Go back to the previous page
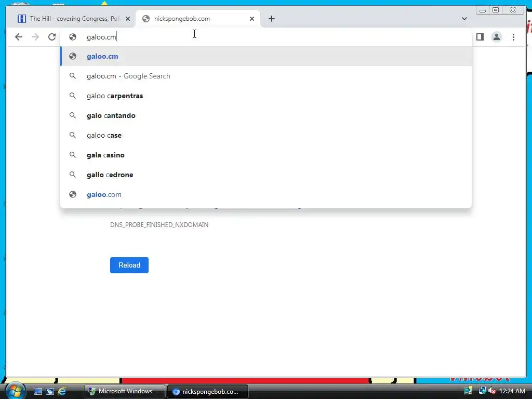The image size is (532, 399). 19,37
